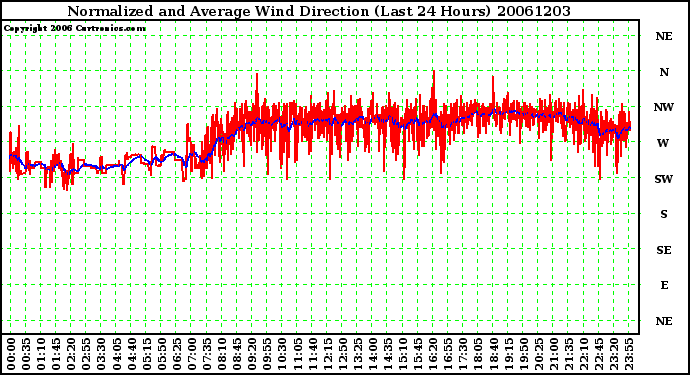Screen dimensions: 690x375
Task: Click the 'W' direction label
Action: 663,143
